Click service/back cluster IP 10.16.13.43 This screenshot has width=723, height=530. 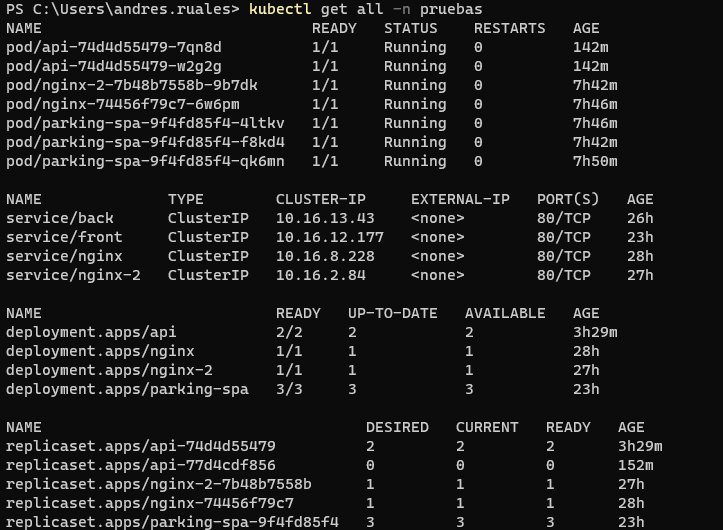point(325,218)
